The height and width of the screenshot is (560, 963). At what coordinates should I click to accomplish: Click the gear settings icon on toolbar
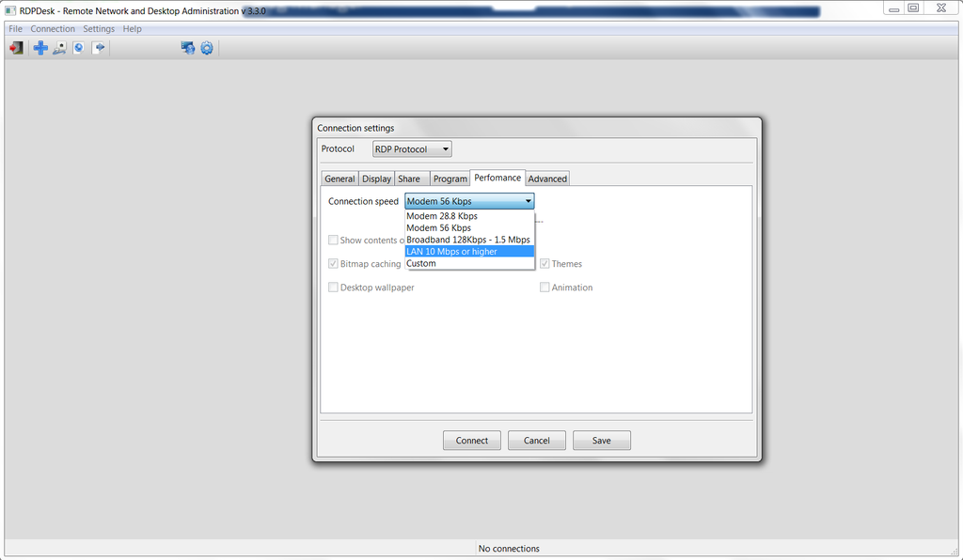pos(207,47)
